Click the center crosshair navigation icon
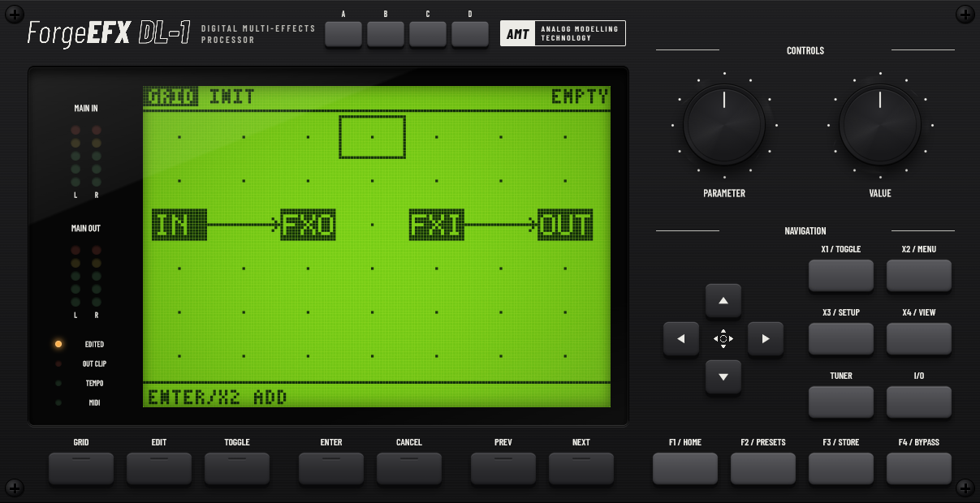The image size is (980, 503). click(723, 339)
